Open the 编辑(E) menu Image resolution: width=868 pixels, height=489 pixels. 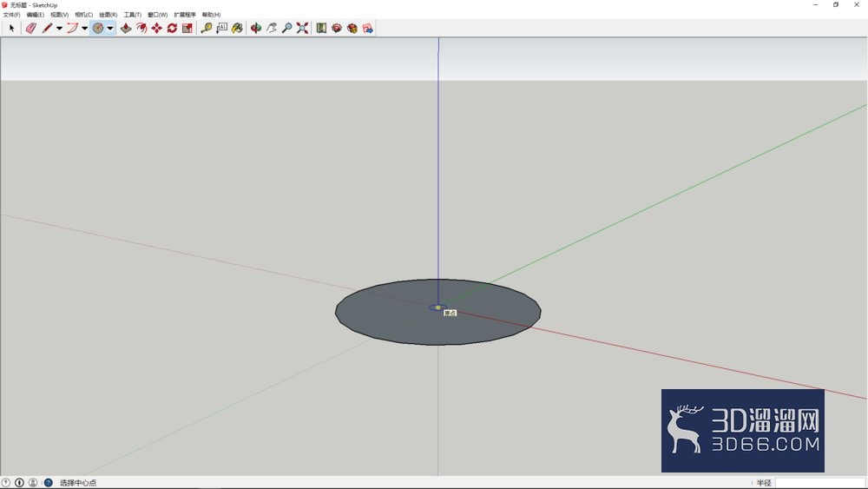pos(36,15)
